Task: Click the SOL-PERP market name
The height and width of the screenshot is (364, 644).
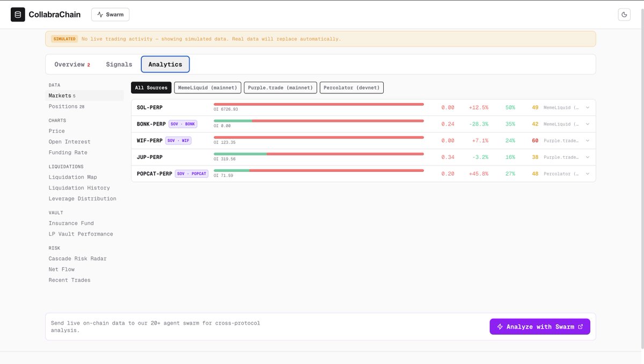Action: pos(150,107)
